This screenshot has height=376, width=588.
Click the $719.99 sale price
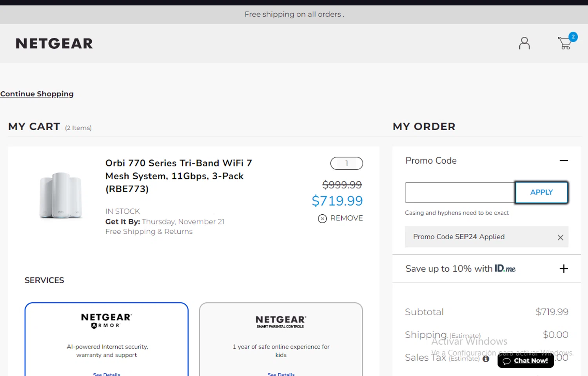coord(337,201)
